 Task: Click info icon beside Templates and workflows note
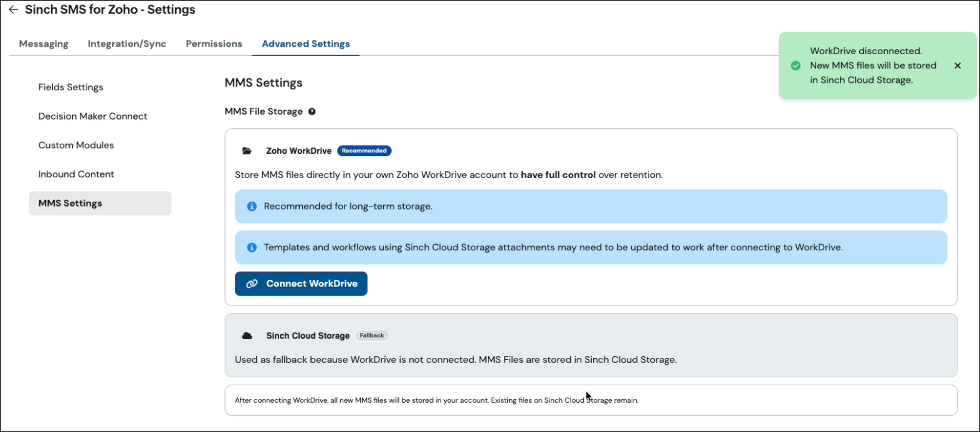point(252,247)
